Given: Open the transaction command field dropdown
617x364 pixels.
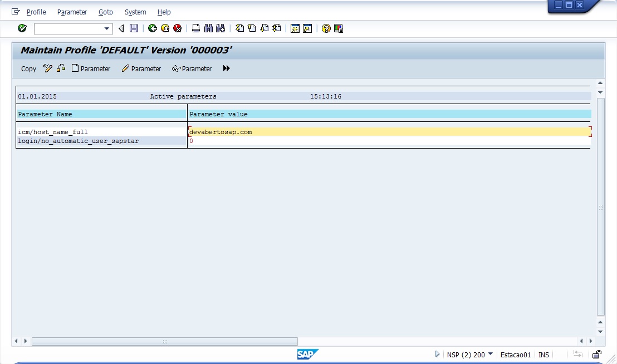Looking at the screenshot, I should tap(107, 28).
